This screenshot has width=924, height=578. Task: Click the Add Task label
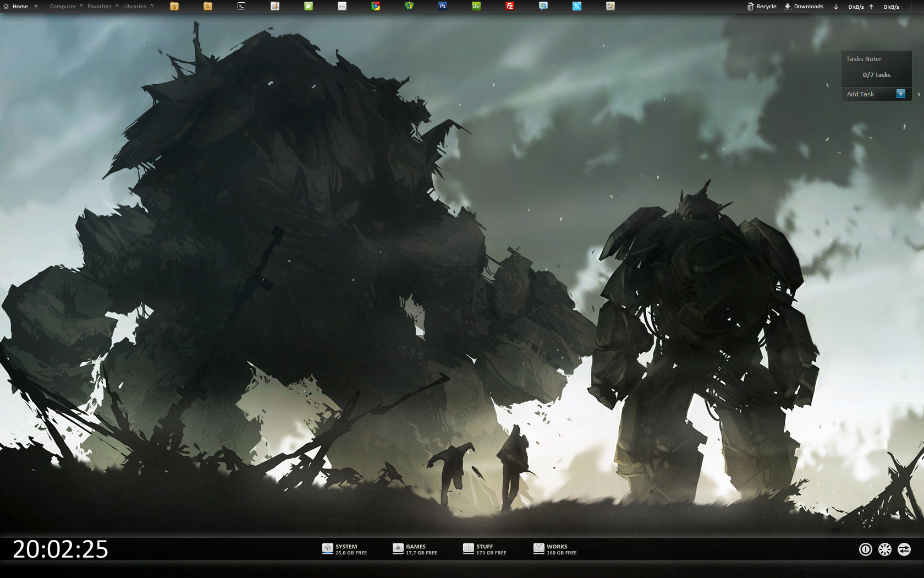pos(860,94)
